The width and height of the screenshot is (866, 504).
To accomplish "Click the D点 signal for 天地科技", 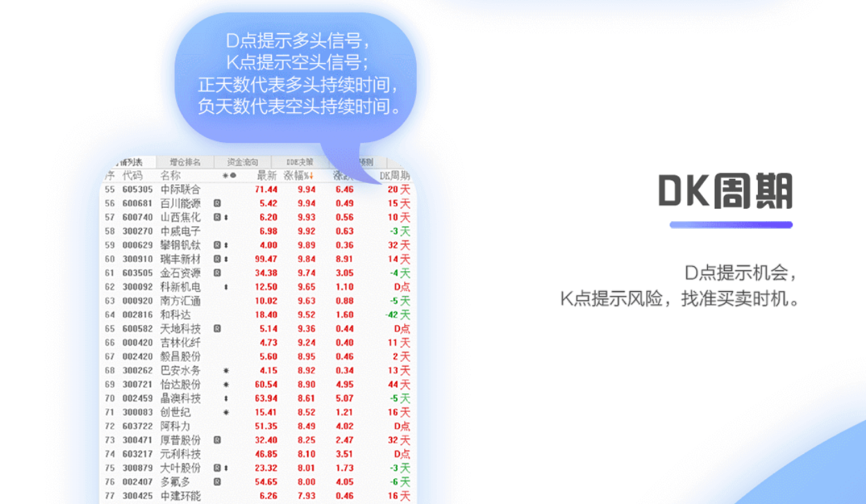I will pos(401,329).
